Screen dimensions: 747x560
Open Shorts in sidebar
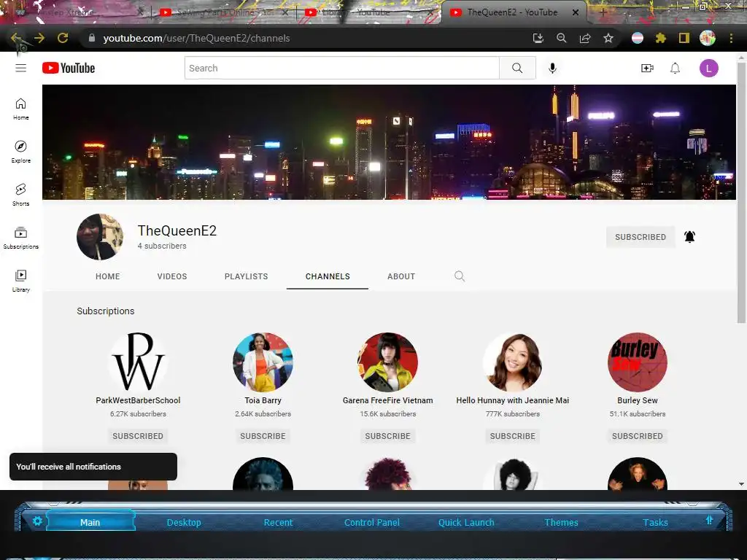pos(20,195)
